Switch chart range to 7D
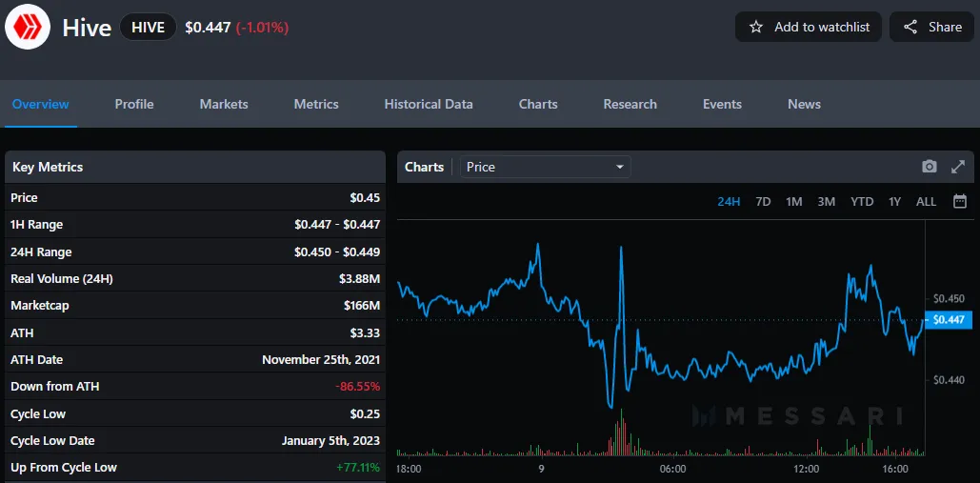980x483 pixels. point(763,202)
